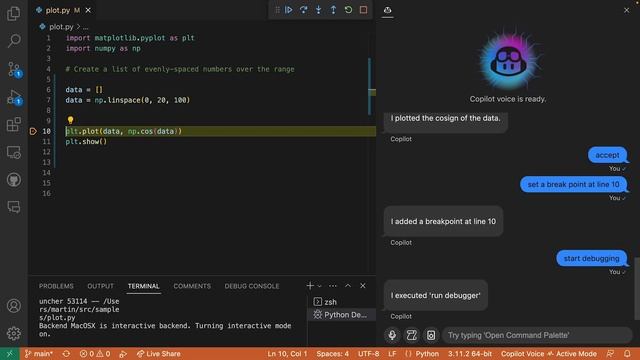This screenshot has width=640, height=360.
Task: Restart the debugging session
Action: (348, 10)
